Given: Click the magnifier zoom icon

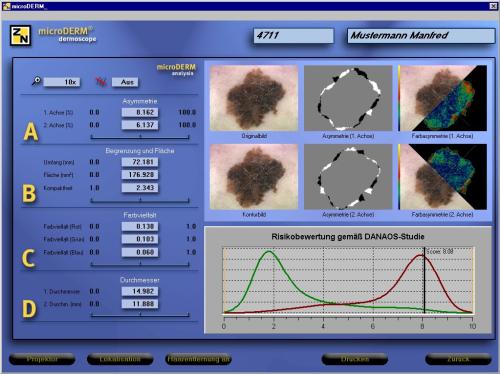Looking at the screenshot, I should click(36, 81).
